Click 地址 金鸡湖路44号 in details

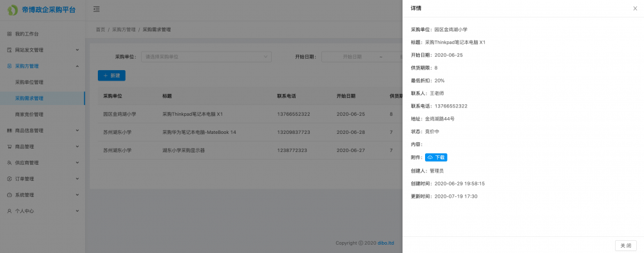pyautogui.click(x=440, y=118)
